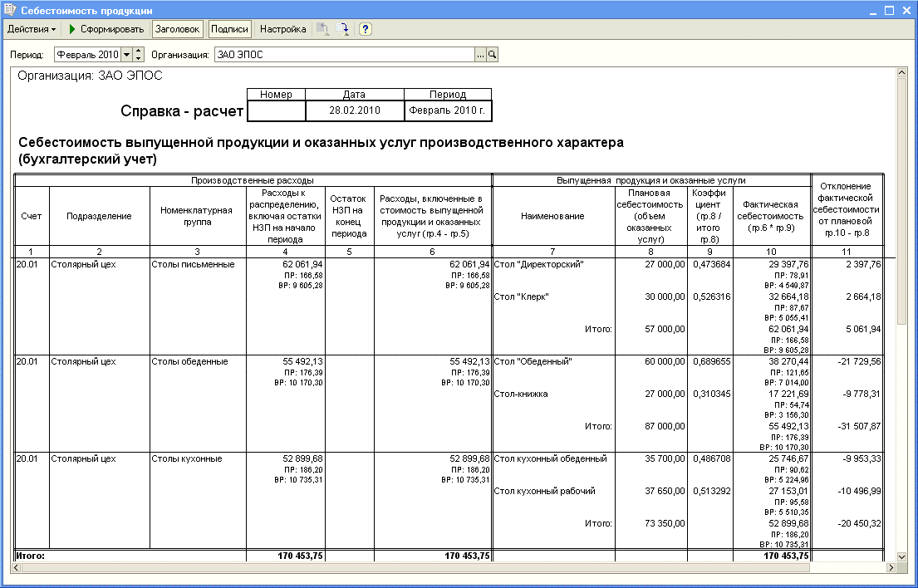Click the horizontal scrollbar right arrow
The image size is (918, 588).
click(891, 567)
